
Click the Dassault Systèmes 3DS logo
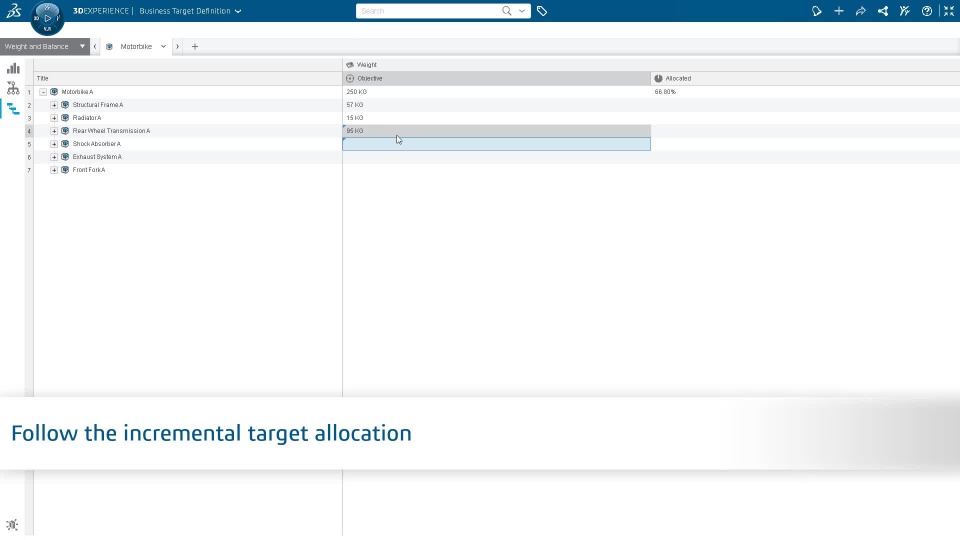tap(13, 11)
